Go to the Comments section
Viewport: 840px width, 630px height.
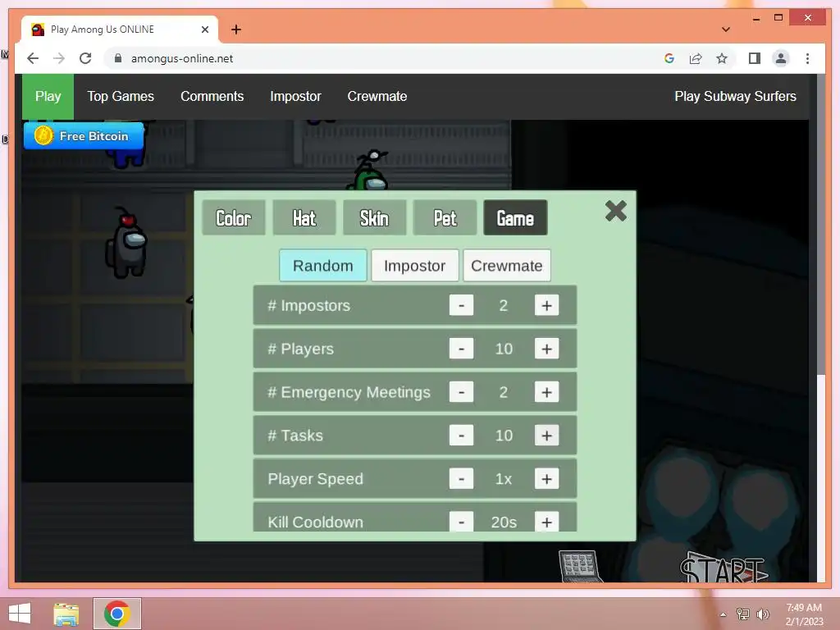point(212,97)
